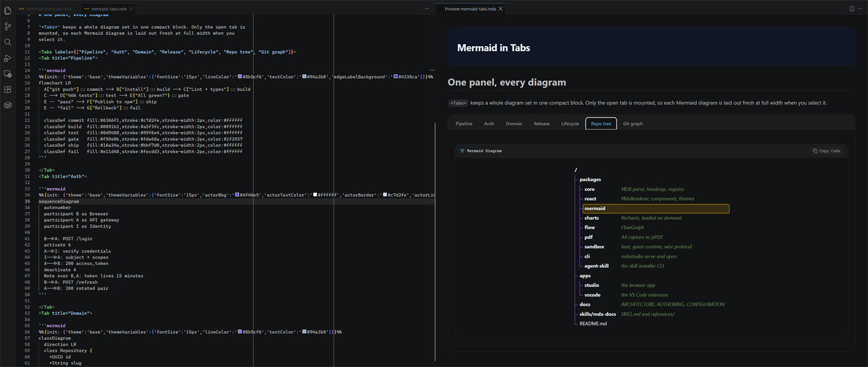The image size is (868, 367).
Task: Click the highlighted mermaid node in the repo tree
Action: tap(656, 208)
